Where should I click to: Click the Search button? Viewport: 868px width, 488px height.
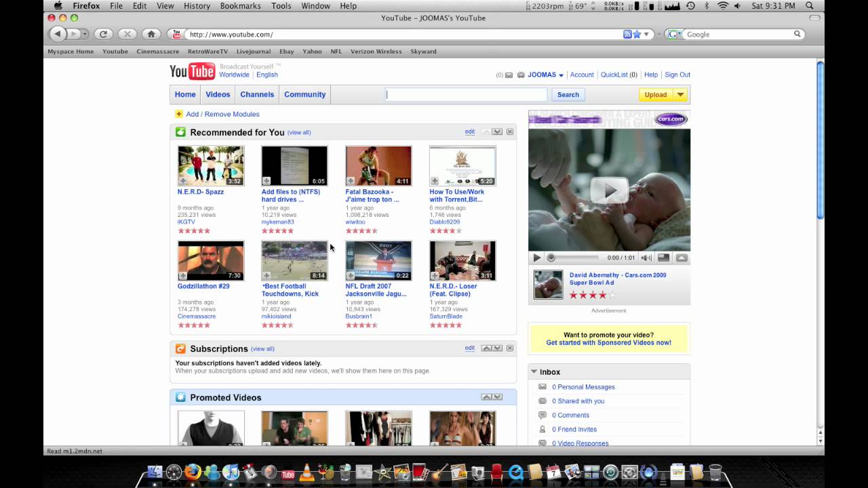coord(568,95)
